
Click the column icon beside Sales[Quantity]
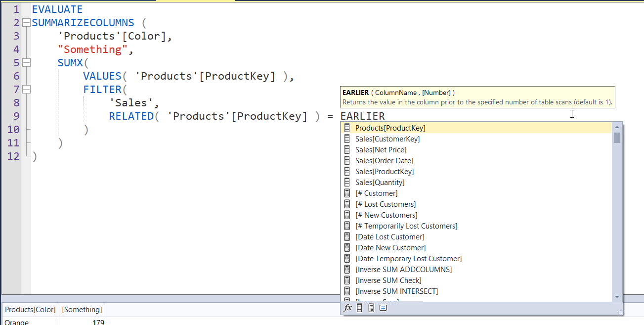click(x=346, y=182)
